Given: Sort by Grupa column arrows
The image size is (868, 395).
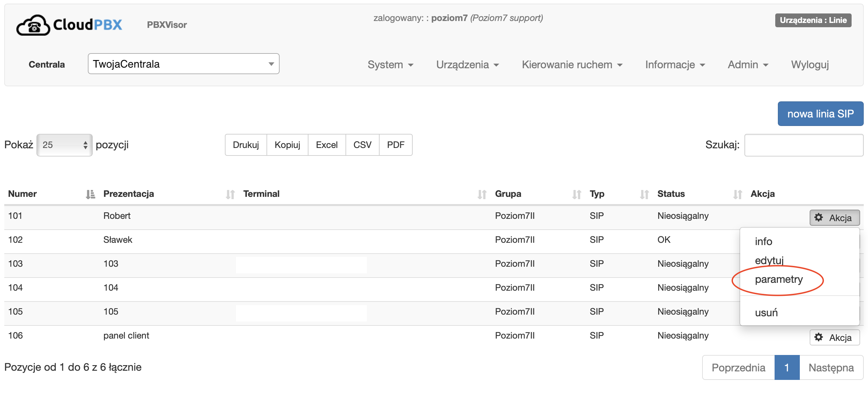Looking at the screenshot, I should tap(577, 194).
